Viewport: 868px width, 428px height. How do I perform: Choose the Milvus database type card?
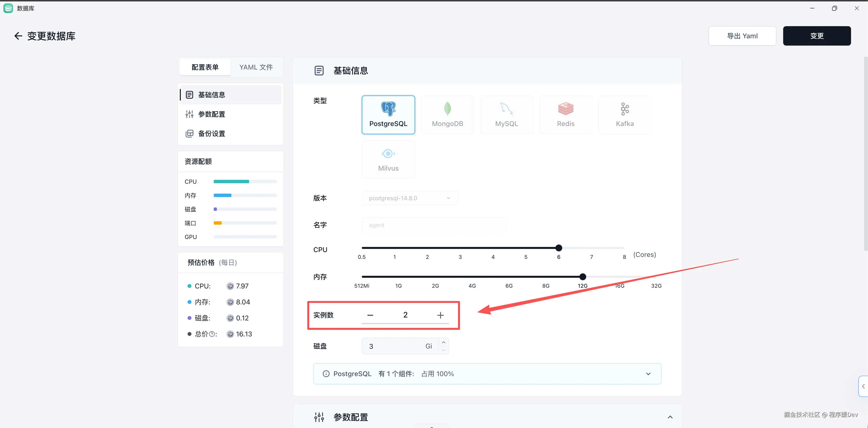pyautogui.click(x=388, y=159)
